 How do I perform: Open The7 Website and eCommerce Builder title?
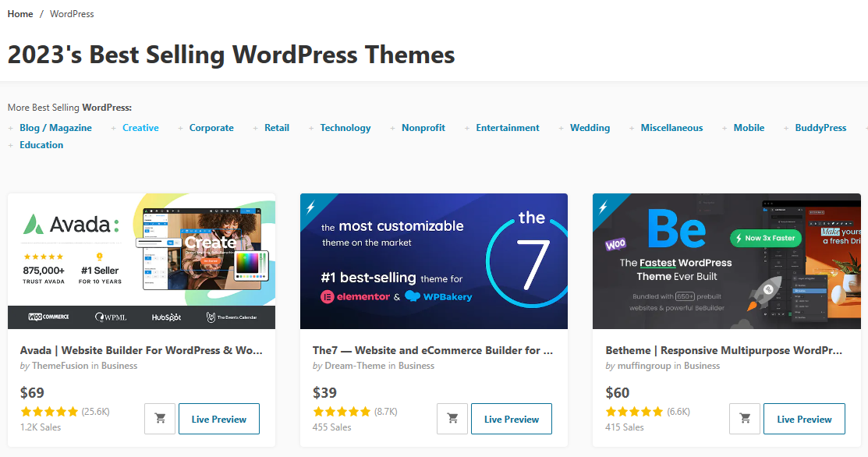pyautogui.click(x=433, y=350)
